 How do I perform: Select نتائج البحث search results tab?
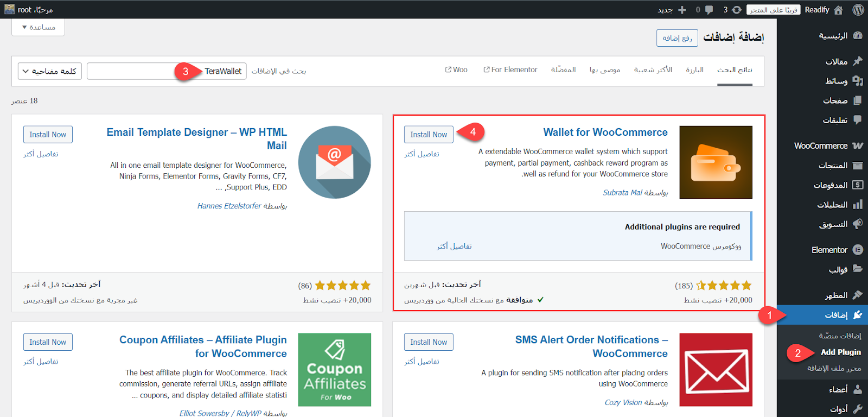(x=735, y=70)
